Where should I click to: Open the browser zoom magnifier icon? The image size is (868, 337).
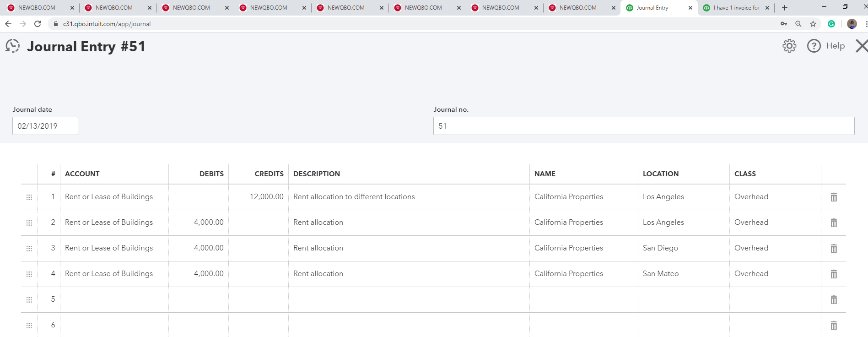point(798,24)
